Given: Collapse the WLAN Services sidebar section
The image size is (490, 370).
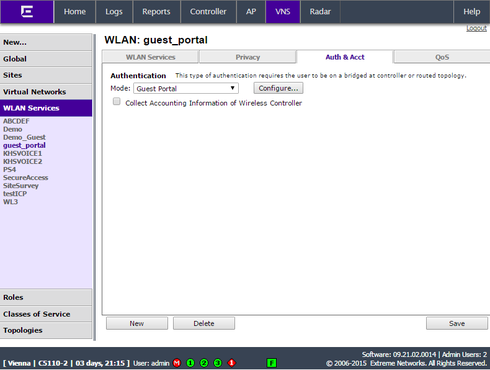Looking at the screenshot, I should 46,108.
